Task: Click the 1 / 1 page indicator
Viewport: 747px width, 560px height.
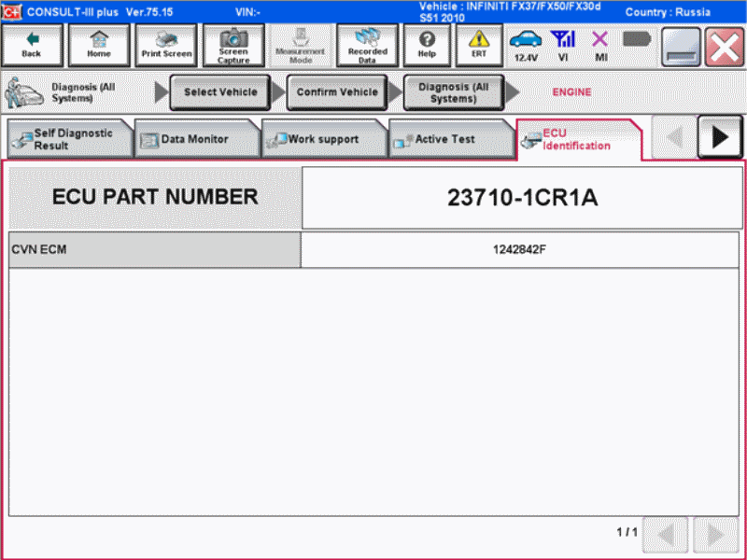Action: tap(627, 532)
